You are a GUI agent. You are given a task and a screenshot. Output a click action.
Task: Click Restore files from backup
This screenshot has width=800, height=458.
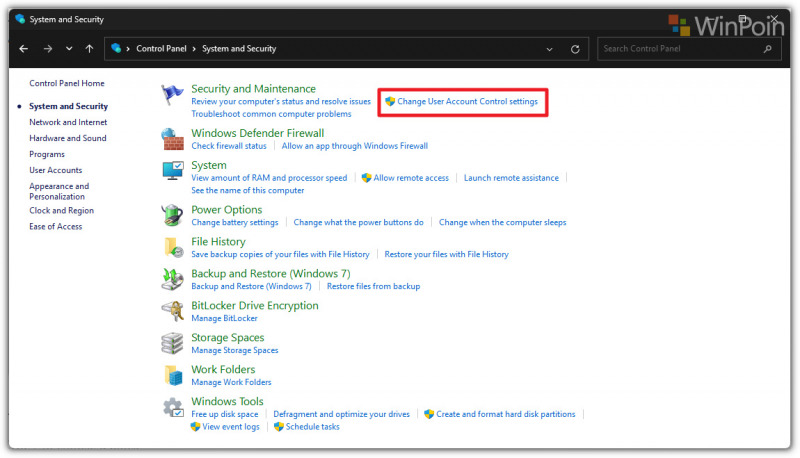(373, 286)
